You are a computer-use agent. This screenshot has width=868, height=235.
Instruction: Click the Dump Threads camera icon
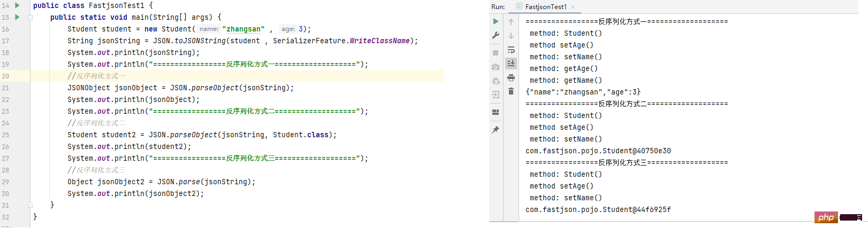(496, 67)
